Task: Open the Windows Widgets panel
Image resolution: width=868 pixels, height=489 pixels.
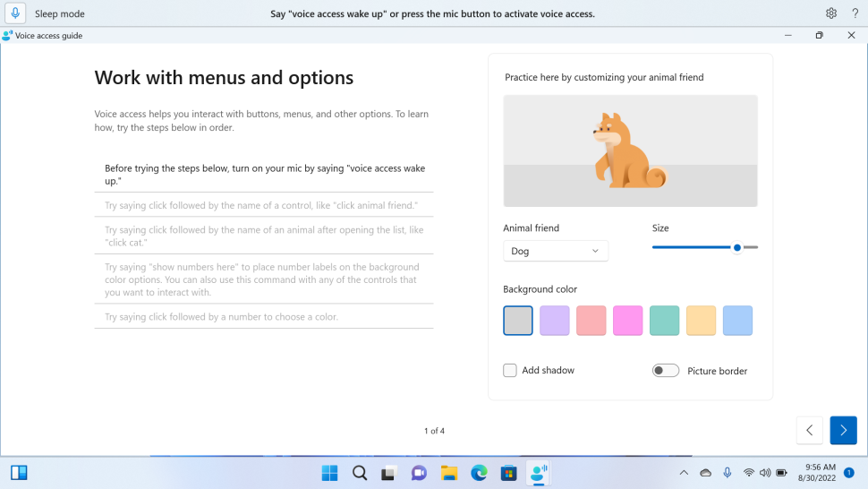Action: click(x=19, y=472)
